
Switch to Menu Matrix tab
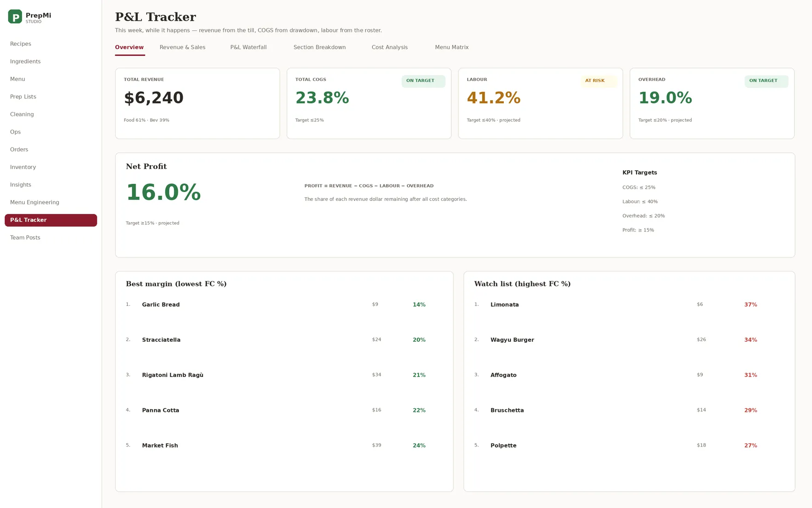coord(452,47)
